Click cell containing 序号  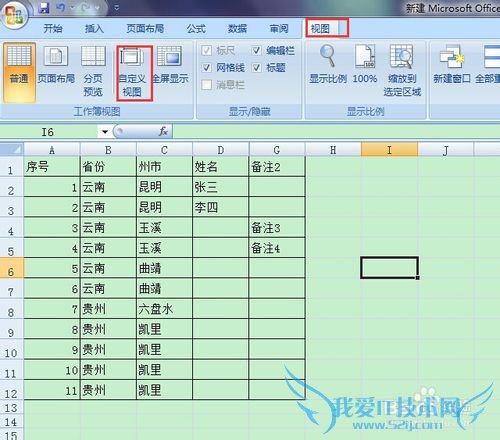click(52, 167)
